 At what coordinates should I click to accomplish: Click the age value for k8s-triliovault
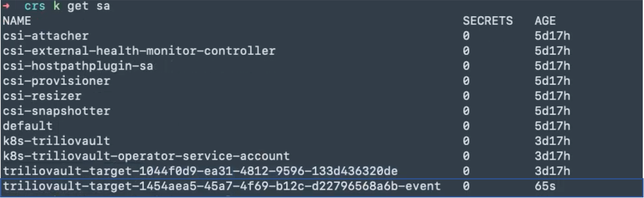(552, 141)
